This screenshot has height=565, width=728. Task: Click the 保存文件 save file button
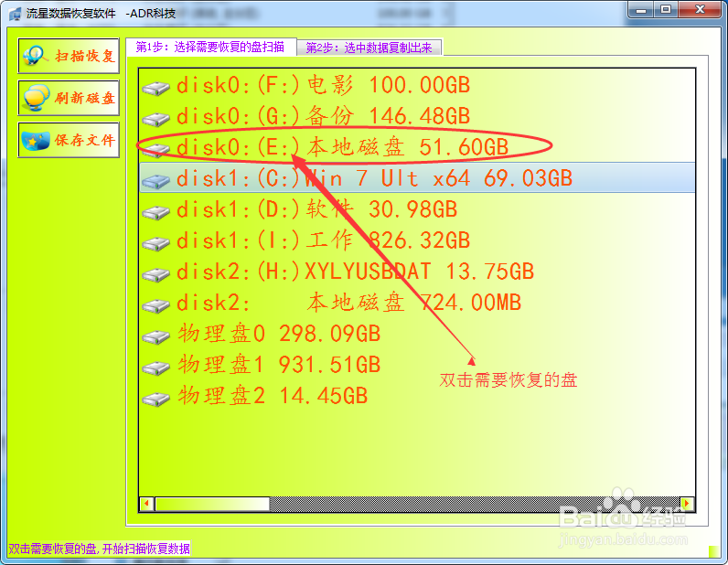pos(69,140)
